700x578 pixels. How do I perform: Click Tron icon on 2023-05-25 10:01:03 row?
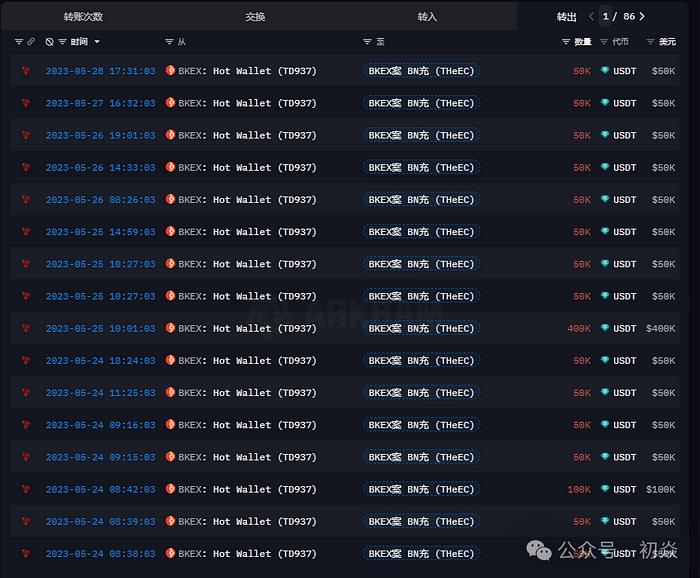[26, 328]
